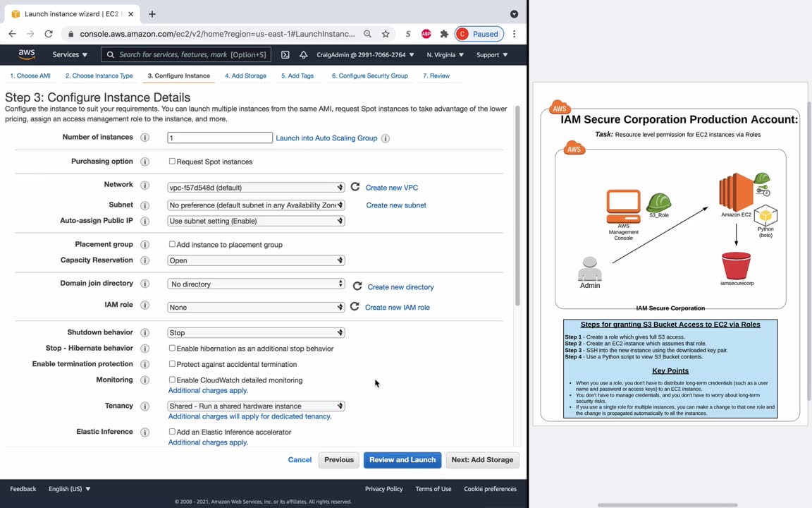Enable CloudWatch detailed monitoring checkbox
Viewport: 812px width, 508px height.
(x=172, y=380)
